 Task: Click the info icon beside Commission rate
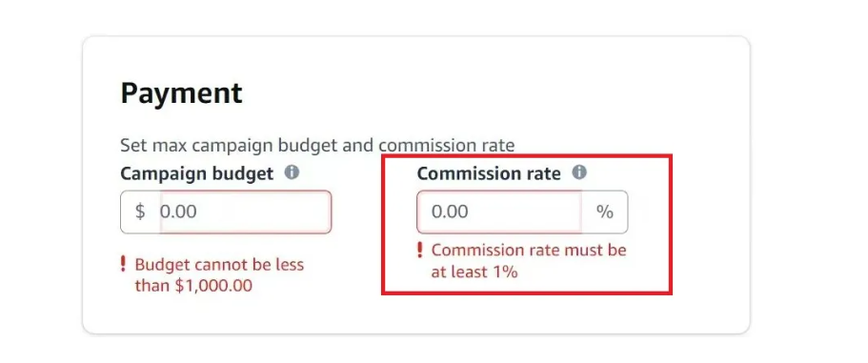tap(579, 172)
